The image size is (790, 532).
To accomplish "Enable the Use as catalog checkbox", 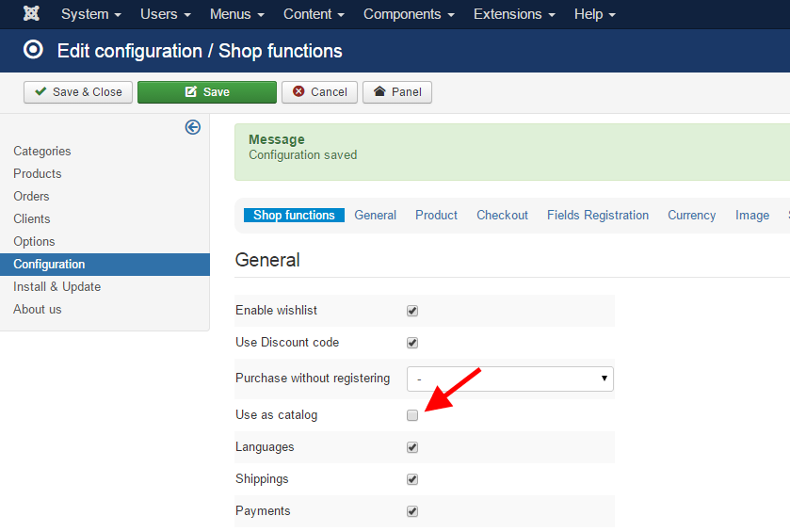I will pos(412,415).
